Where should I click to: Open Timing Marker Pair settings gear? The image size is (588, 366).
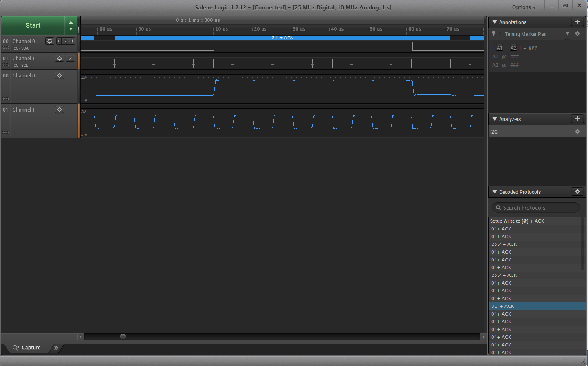click(577, 34)
